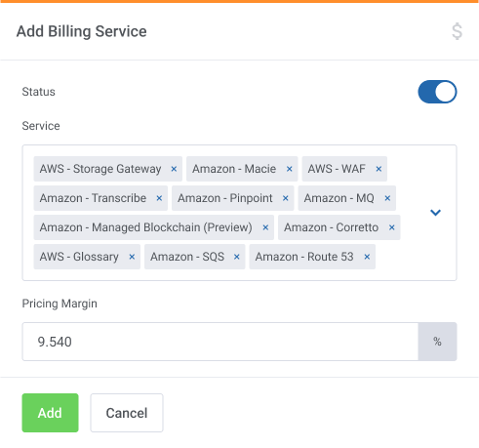Click the percent sign addon
Screen dimensions: 479x448
437,342
